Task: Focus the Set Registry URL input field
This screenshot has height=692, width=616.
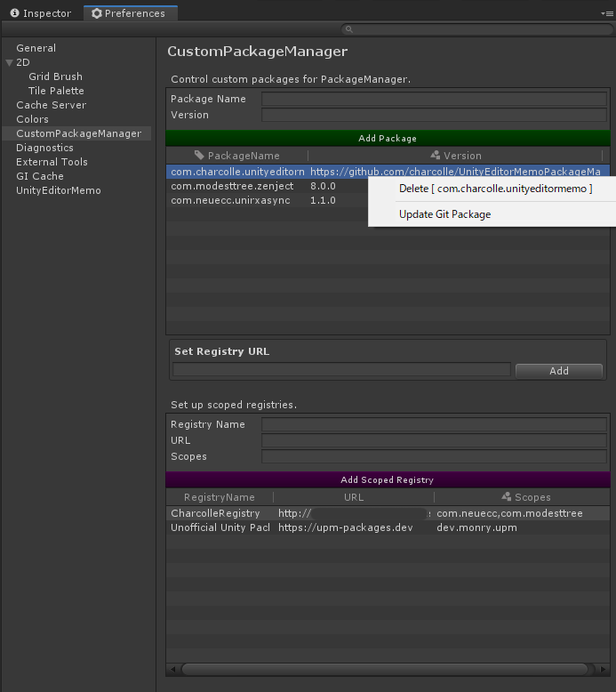Action: (x=341, y=369)
